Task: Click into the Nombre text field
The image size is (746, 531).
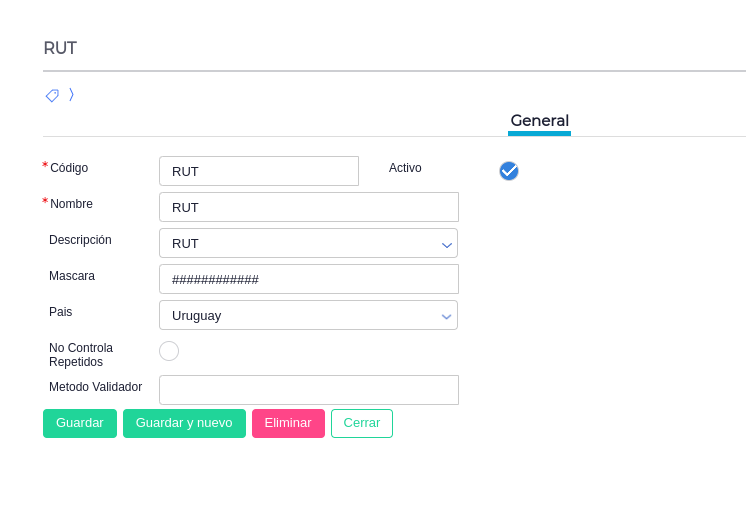Action: (x=308, y=207)
